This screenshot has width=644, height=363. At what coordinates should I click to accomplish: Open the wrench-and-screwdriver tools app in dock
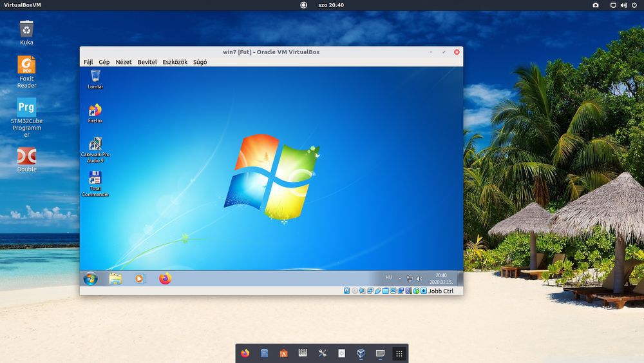tap(323, 353)
